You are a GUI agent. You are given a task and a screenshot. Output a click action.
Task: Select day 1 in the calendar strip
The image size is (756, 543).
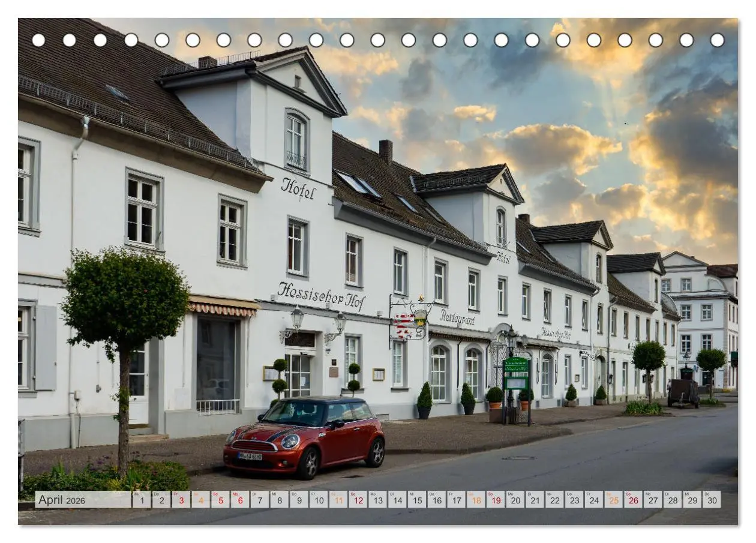click(x=142, y=500)
